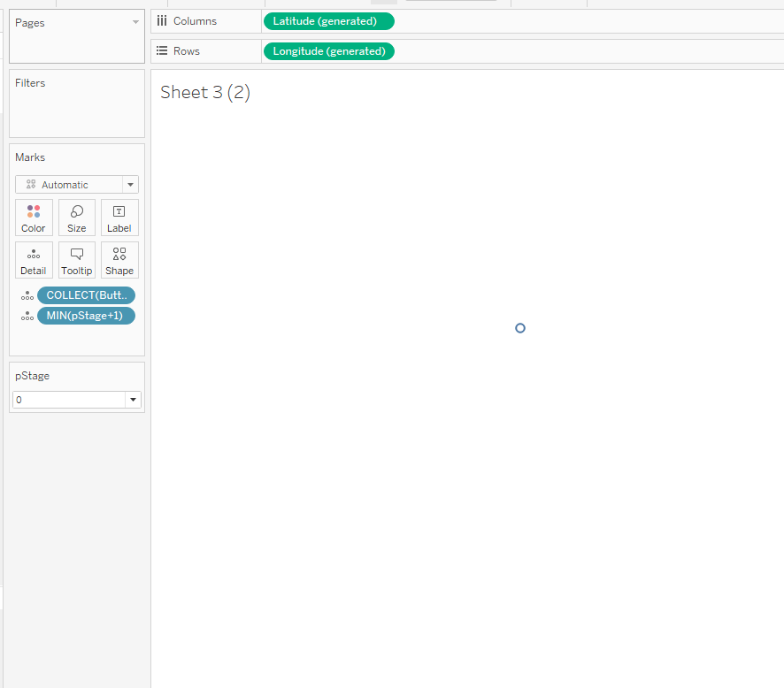Expand the Pages shelf dropdown arrow

135,22
